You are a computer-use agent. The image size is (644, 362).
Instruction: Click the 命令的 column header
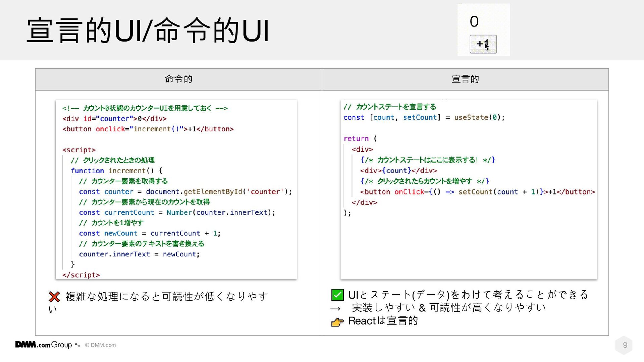178,79
